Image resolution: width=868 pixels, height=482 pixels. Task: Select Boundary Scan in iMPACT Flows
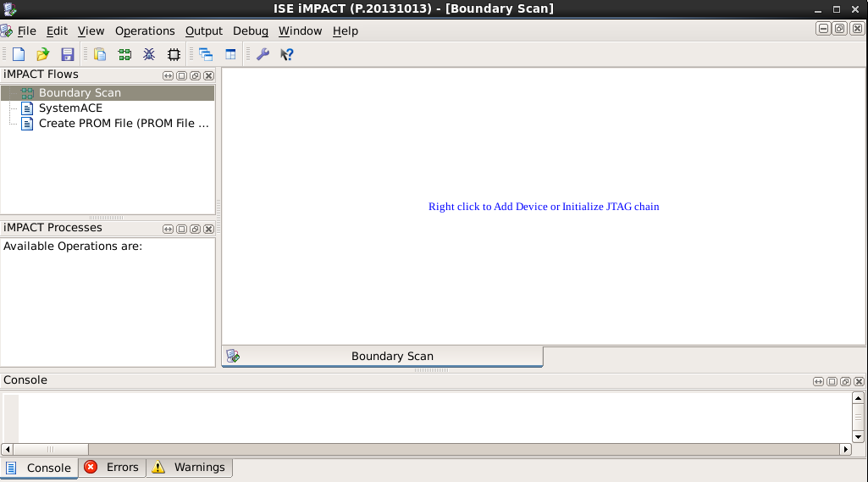[x=108, y=92]
